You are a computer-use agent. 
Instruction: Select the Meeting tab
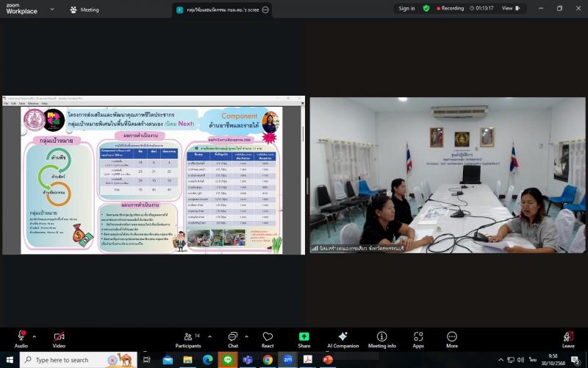(85, 10)
